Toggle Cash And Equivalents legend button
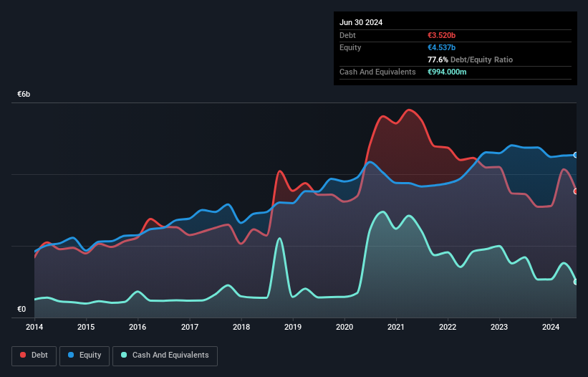The height and width of the screenshot is (377, 588). [x=165, y=355]
